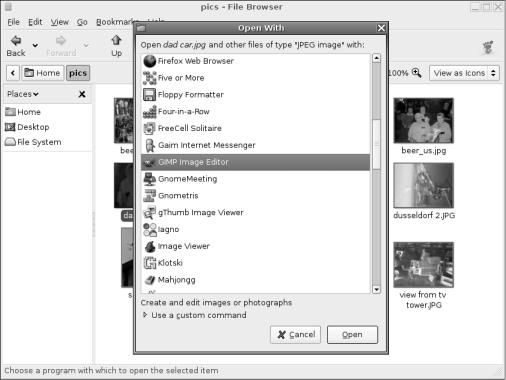Expand Use a custom command
506x380 pixels.
pos(145,315)
